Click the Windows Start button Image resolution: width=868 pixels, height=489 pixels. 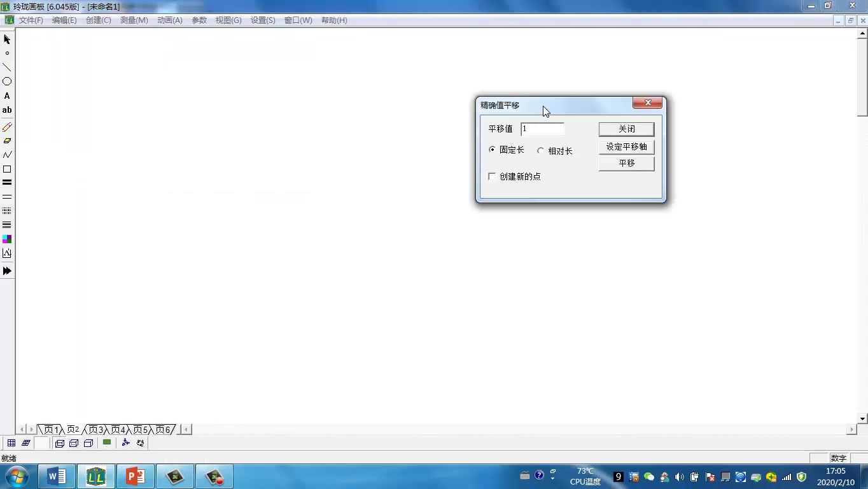[x=17, y=476]
